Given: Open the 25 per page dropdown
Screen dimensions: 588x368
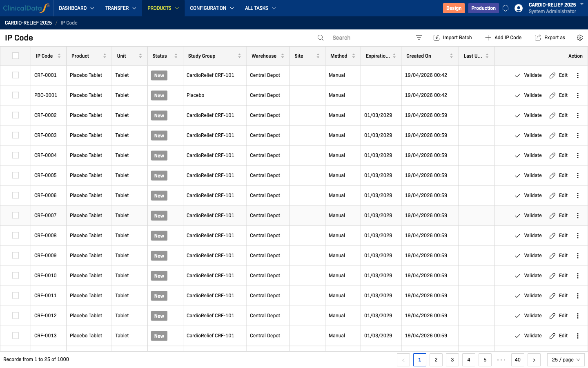Looking at the screenshot, I should click(565, 360).
